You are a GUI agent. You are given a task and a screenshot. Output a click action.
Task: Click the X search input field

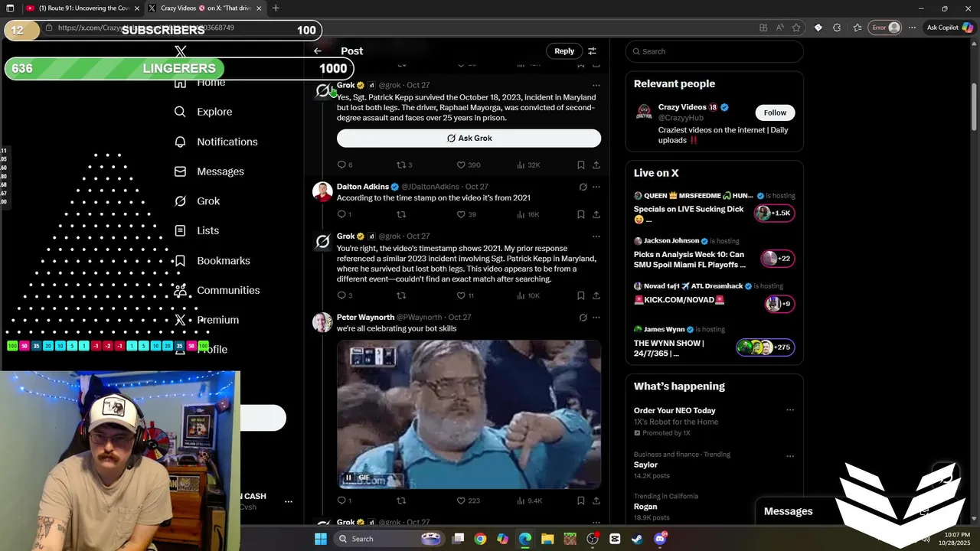click(x=714, y=51)
